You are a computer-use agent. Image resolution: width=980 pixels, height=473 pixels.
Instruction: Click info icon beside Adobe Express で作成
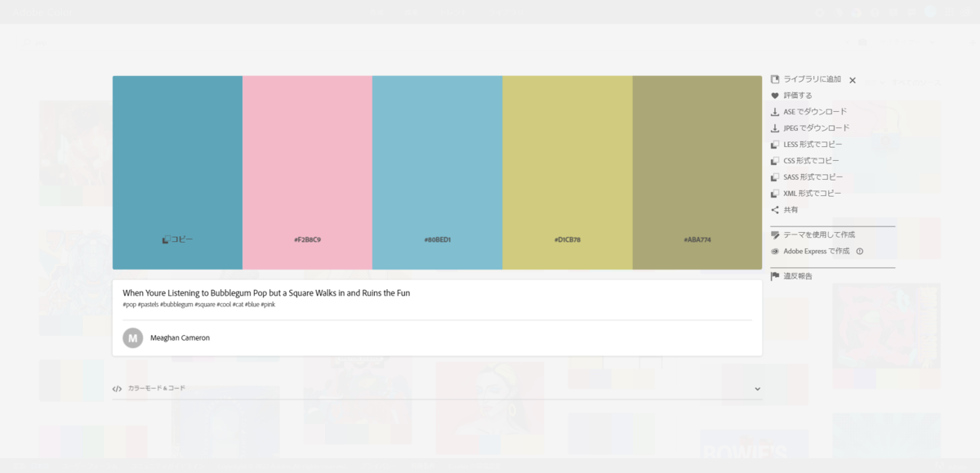(x=859, y=252)
